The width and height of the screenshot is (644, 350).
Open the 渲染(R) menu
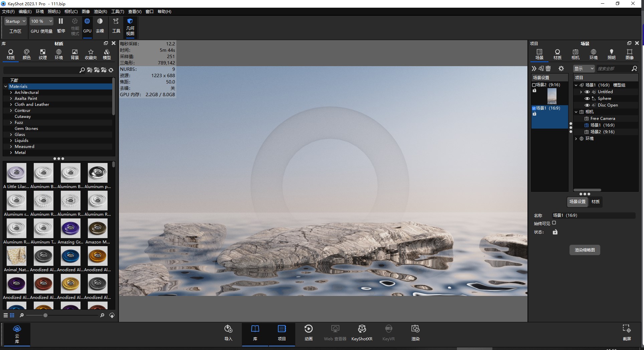click(100, 12)
